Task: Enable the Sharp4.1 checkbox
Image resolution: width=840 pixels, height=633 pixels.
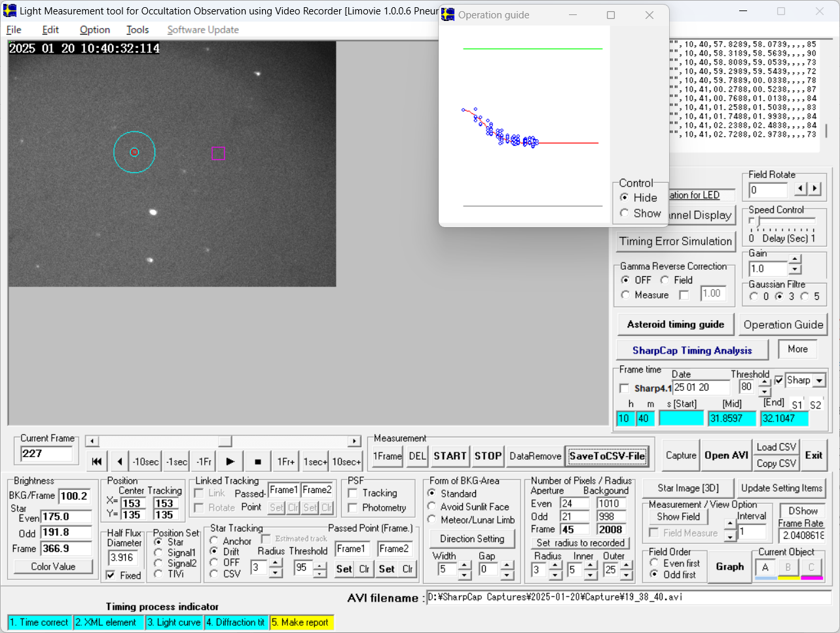Action: tap(624, 388)
